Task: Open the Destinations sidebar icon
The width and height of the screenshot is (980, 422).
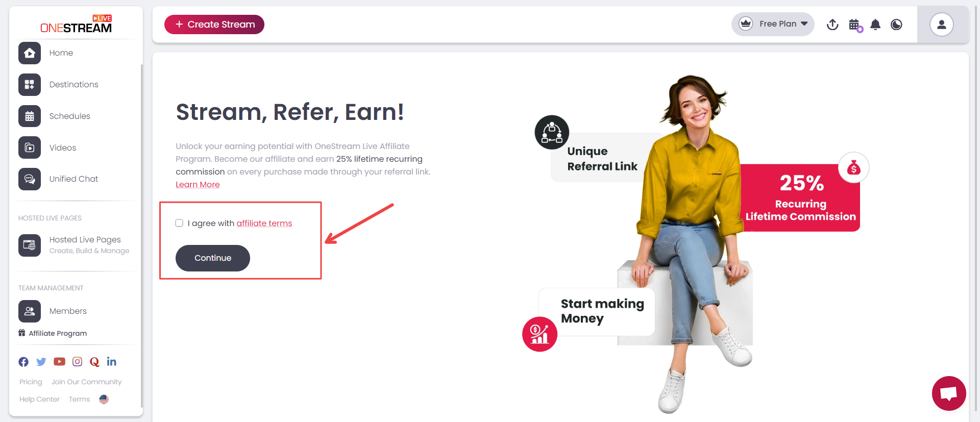Action: (30, 85)
